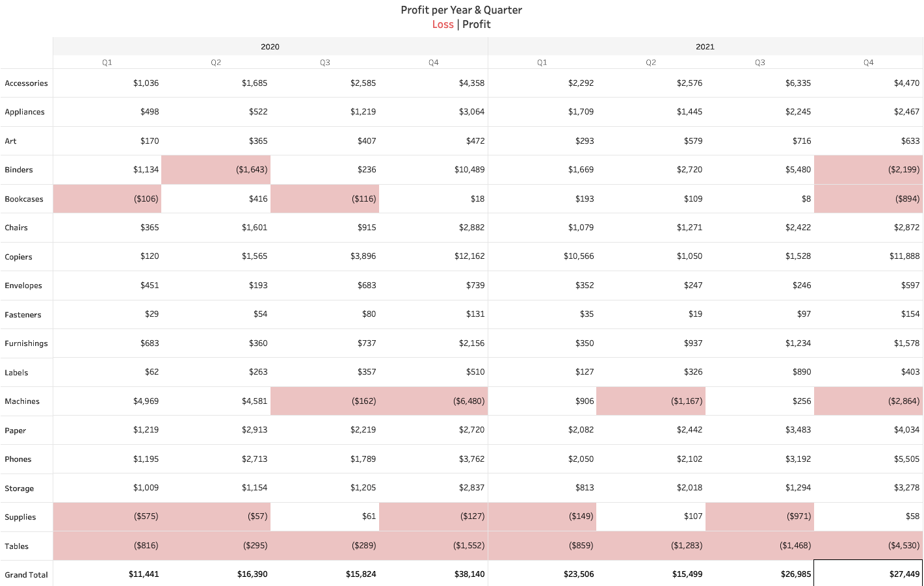Click the Loss text in the title

tap(443, 25)
